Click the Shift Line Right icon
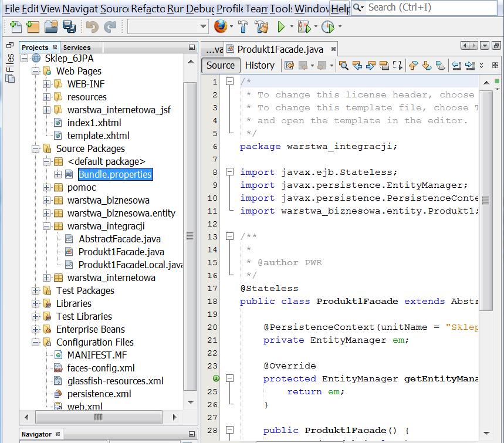 469,66
